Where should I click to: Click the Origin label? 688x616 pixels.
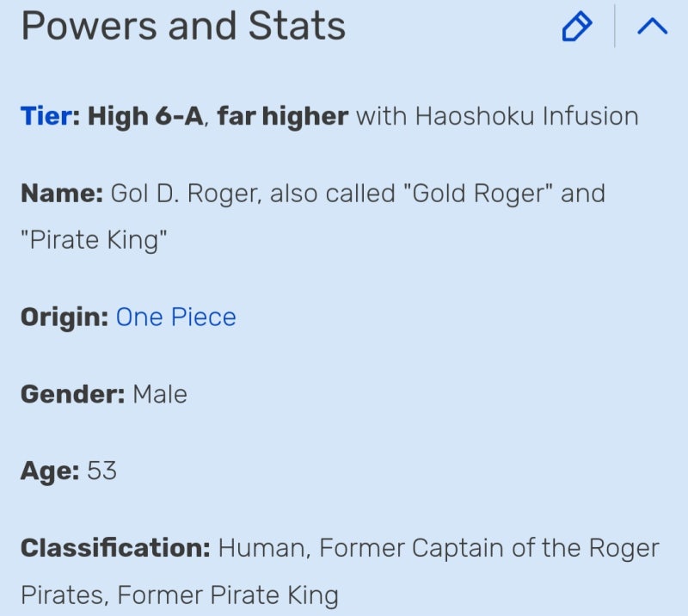pyautogui.click(x=64, y=317)
